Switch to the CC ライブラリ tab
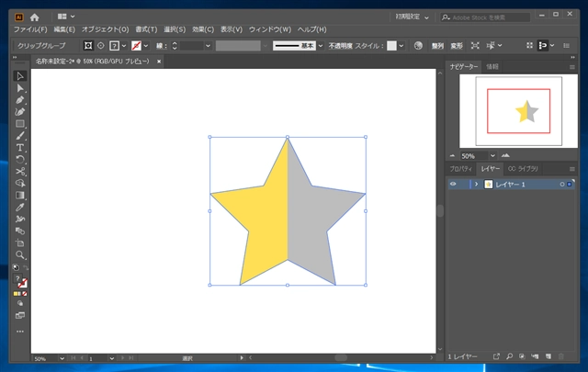The image size is (588, 372). tap(523, 169)
